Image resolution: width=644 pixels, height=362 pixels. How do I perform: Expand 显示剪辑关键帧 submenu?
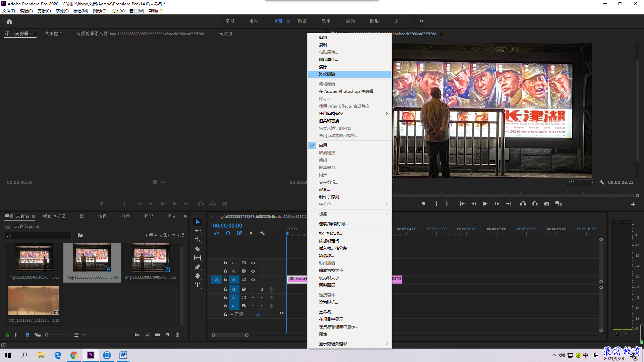click(x=350, y=344)
